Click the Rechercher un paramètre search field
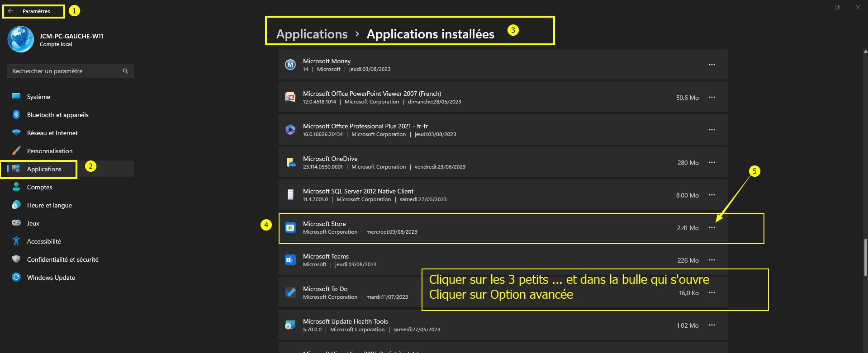Viewport: 868px width, 353px height. point(66,71)
